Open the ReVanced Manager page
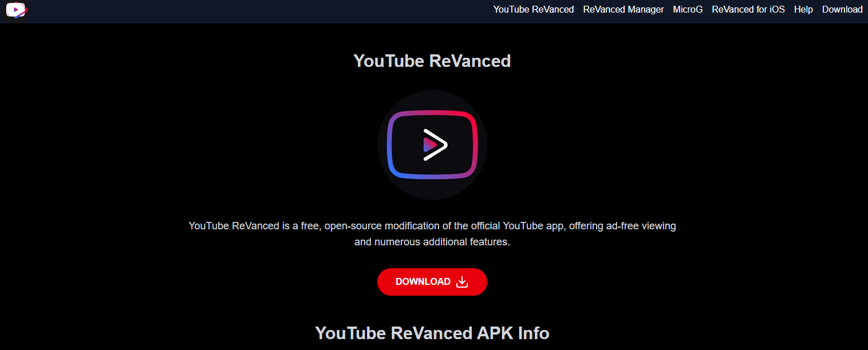868x350 pixels. [623, 9]
